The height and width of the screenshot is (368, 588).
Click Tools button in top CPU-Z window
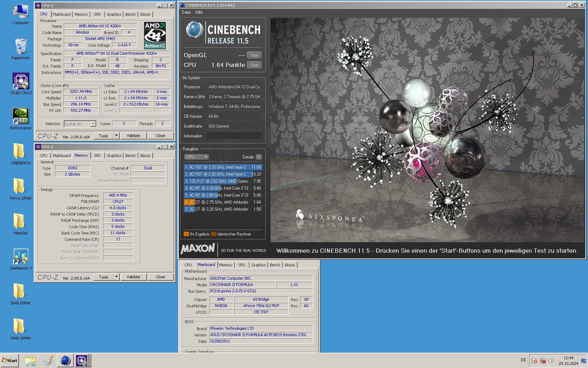pos(104,136)
